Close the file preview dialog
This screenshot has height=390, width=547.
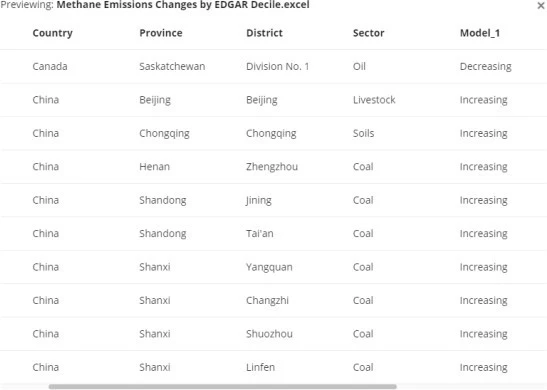(x=541, y=6)
